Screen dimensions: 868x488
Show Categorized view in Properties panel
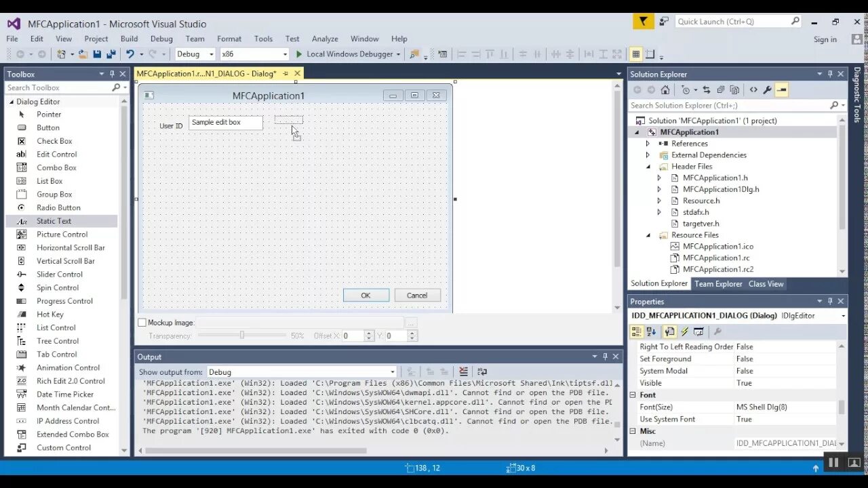[x=637, y=331]
